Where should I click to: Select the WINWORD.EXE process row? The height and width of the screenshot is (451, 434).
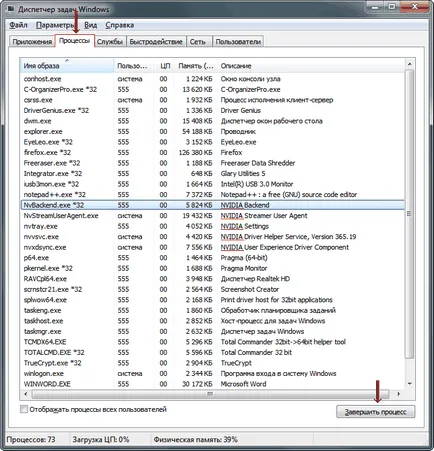[212, 384]
